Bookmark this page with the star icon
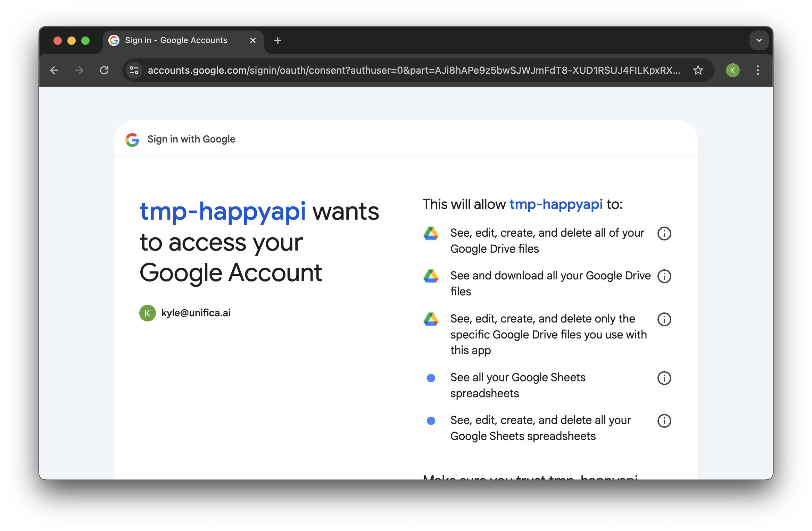The width and height of the screenshot is (812, 531). pyautogui.click(x=698, y=71)
